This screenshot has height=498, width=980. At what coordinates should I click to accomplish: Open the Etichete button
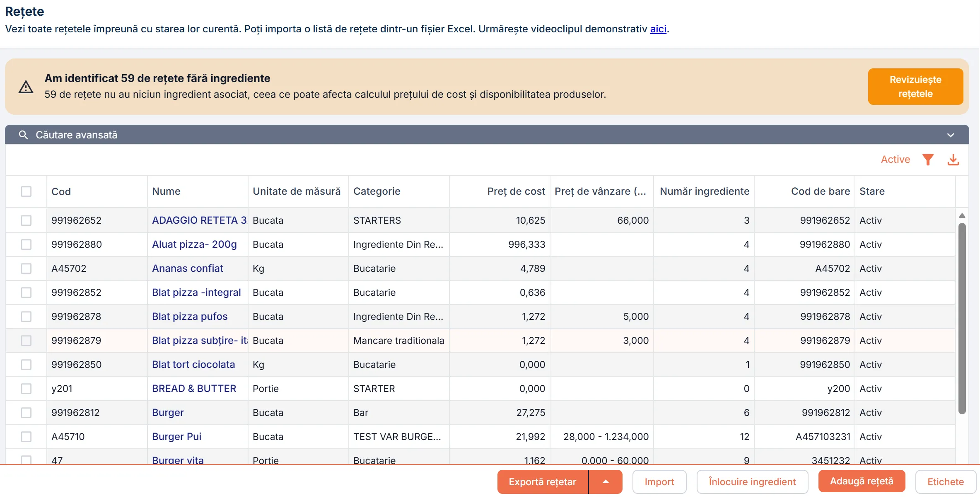946,481
